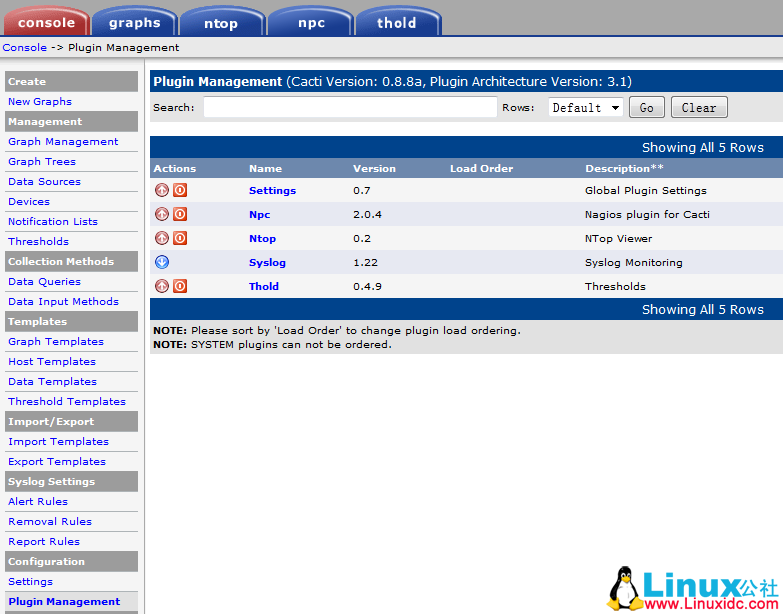
Task: Click the uninstall arrow icon for Npc plugin
Action: (162, 214)
